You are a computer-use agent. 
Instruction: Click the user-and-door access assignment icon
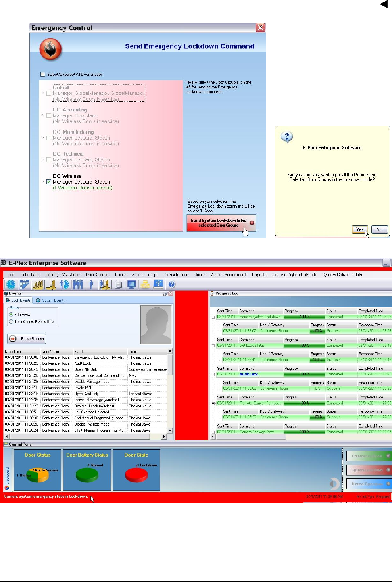[104, 284]
